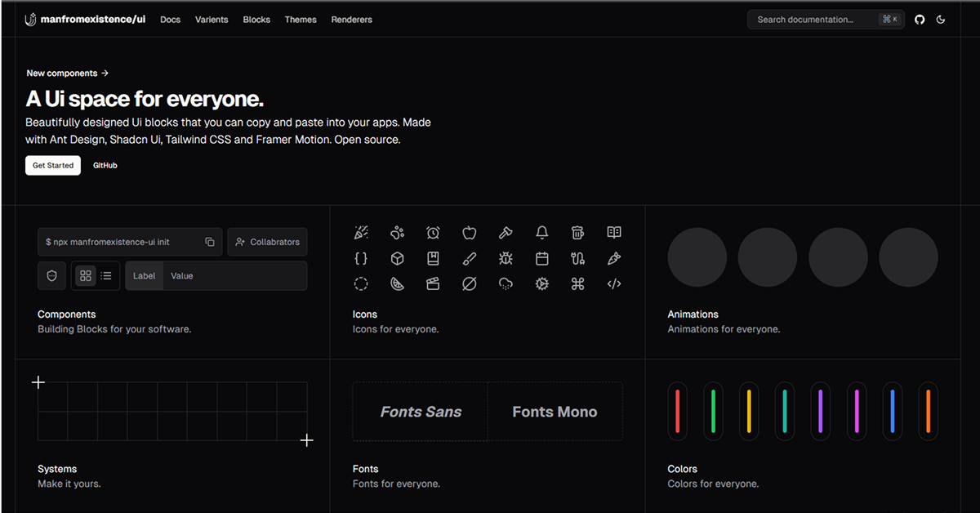Image resolution: width=980 pixels, height=513 pixels.
Task: Click the Collabrators button
Action: pos(267,242)
